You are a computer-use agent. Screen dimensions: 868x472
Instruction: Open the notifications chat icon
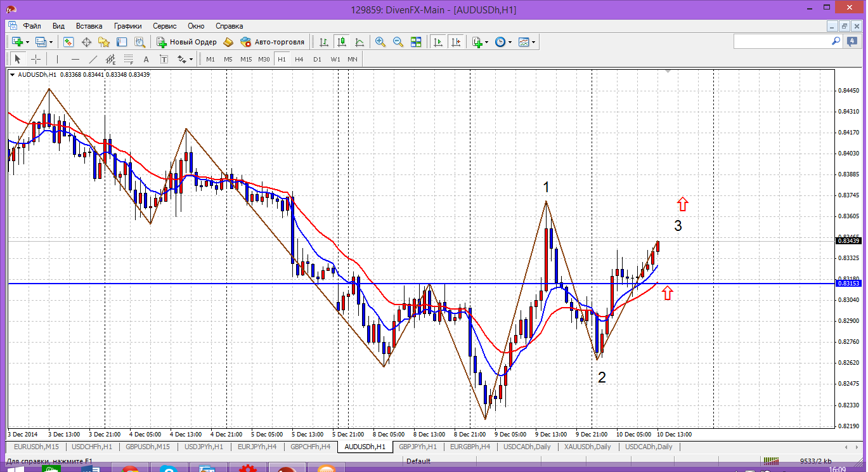tap(853, 41)
